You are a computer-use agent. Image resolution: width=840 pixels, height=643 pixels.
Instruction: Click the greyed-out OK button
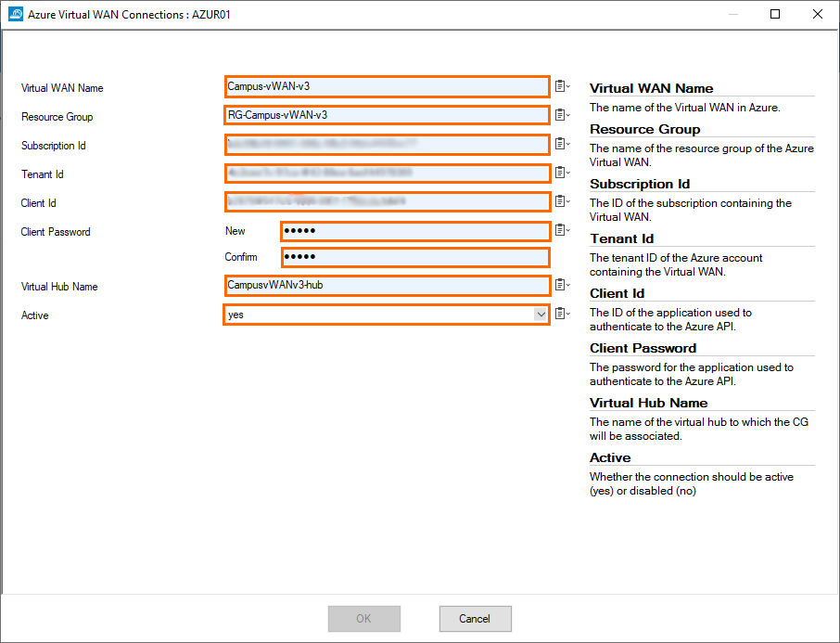tap(363, 619)
